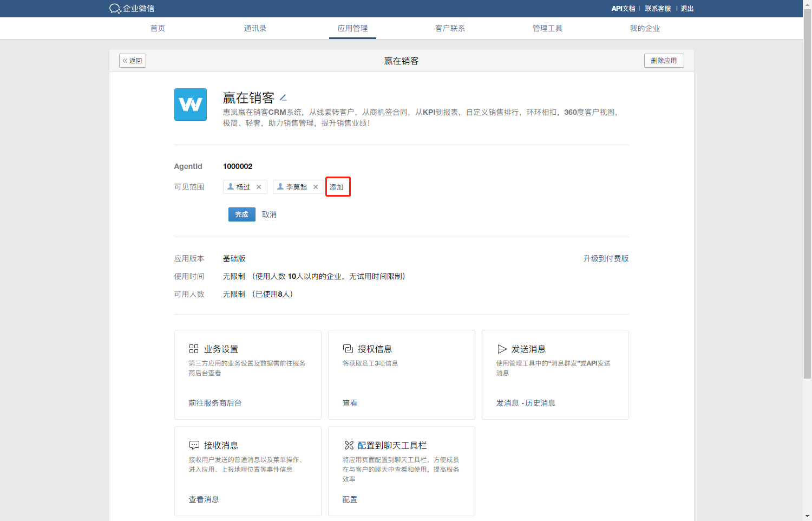Click the 授权信息 card heading
The height and width of the screenshot is (521, 812).
pyautogui.click(x=375, y=349)
